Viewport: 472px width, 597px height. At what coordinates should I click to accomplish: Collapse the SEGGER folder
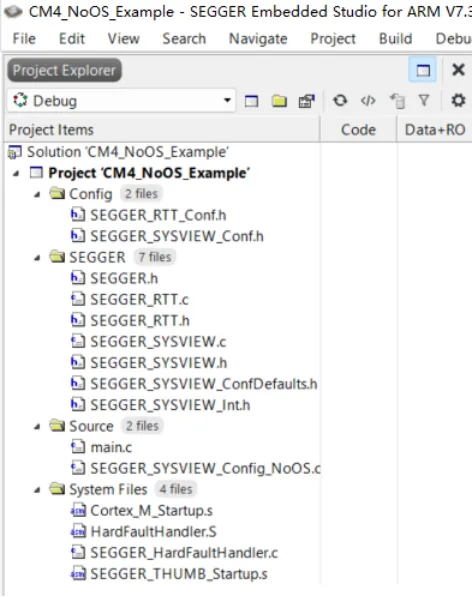coord(37,258)
